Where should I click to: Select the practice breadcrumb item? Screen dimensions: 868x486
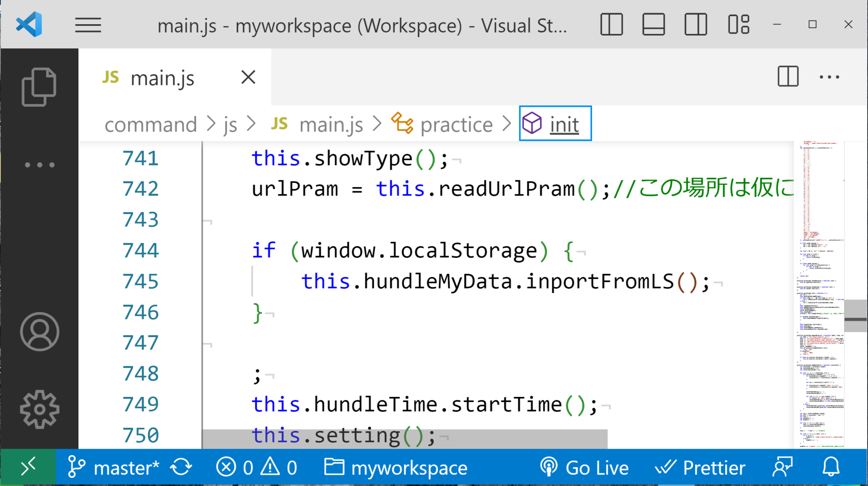pyautogui.click(x=456, y=124)
